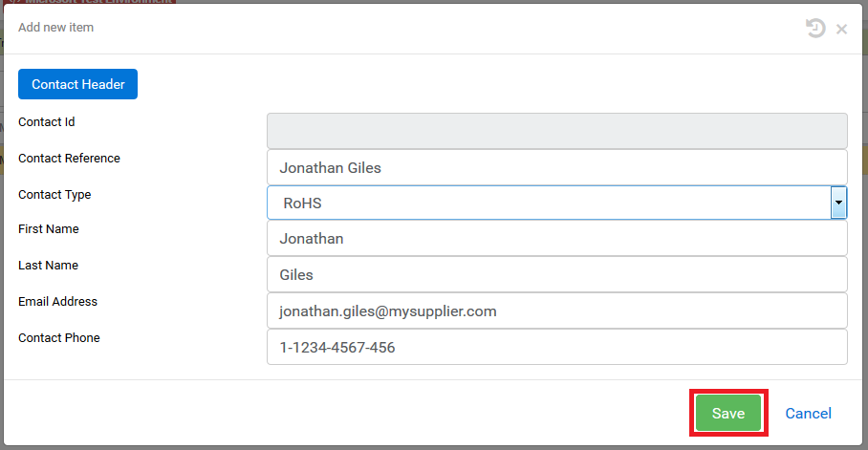Close the Add new item dialog
Viewport: 868px width, 450px height.
[841, 30]
